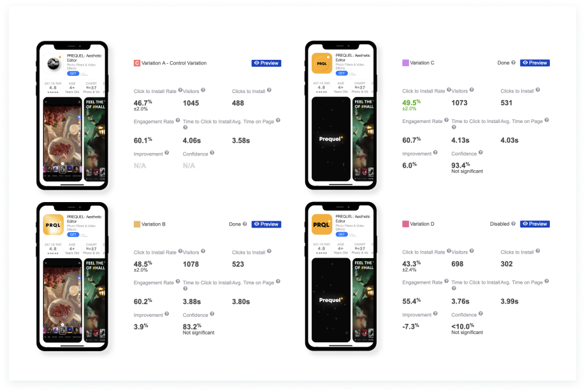Image resolution: width=585 pixels, height=392 pixels.
Task: Open Preview for Variation B
Action: pos(266,224)
